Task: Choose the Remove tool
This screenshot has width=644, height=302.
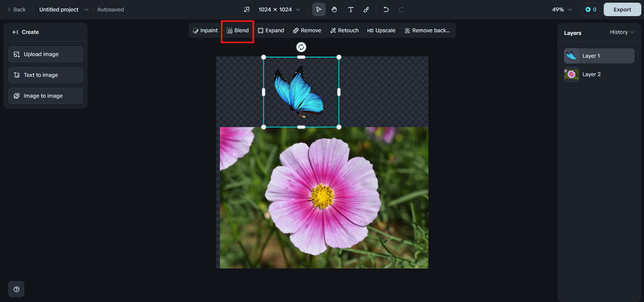Action: coord(307,30)
